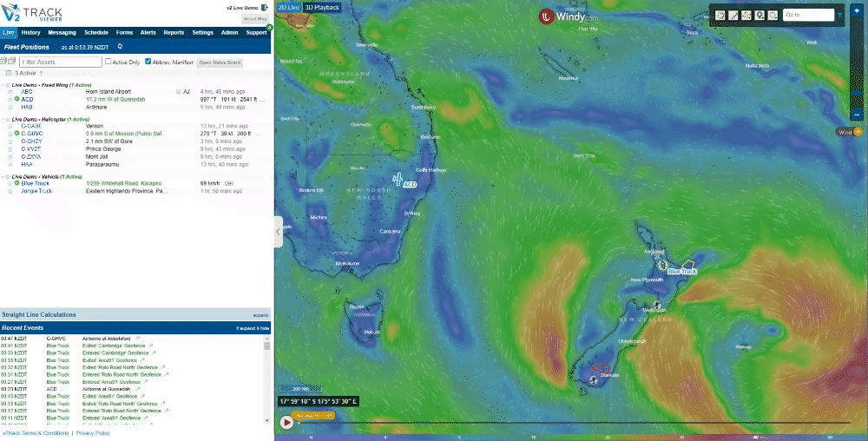This screenshot has height=441, width=868.
Task: Toggle the Wind overlay switch
Action: point(858,132)
